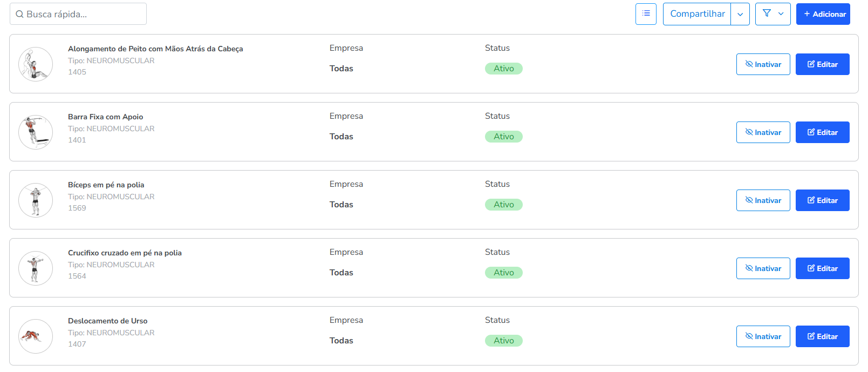The height and width of the screenshot is (372, 868).
Task: Click the list view icon button
Action: click(x=646, y=14)
